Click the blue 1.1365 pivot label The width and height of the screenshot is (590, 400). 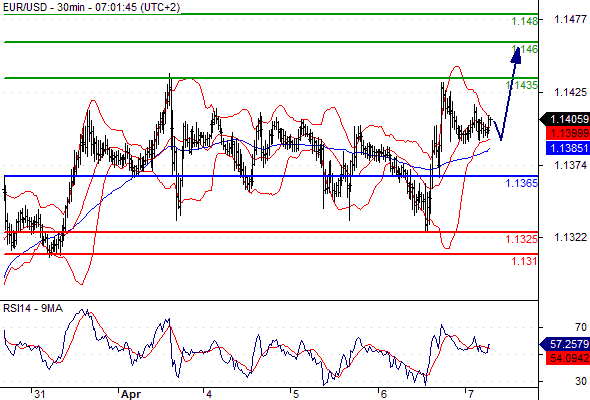click(522, 183)
